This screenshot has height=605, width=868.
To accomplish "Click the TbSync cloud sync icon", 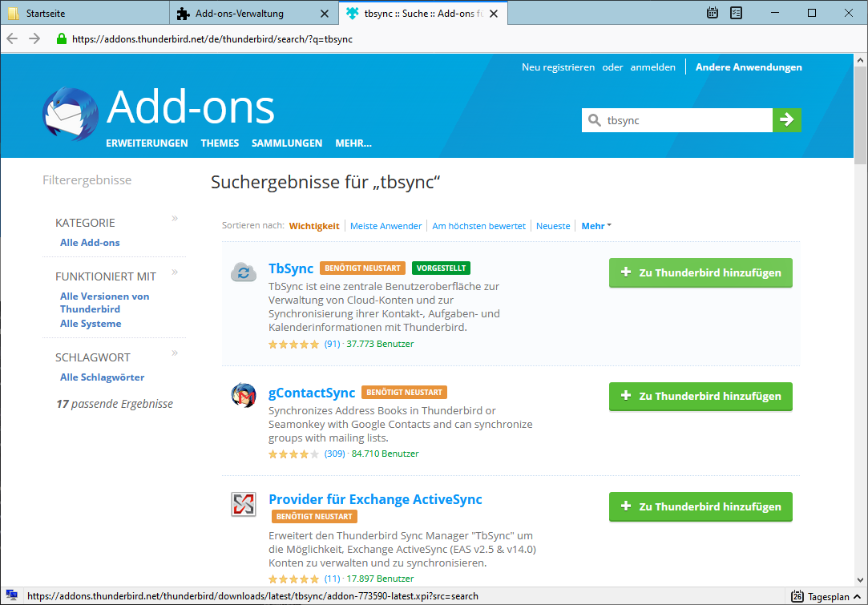I will click(x=244, y=272).
